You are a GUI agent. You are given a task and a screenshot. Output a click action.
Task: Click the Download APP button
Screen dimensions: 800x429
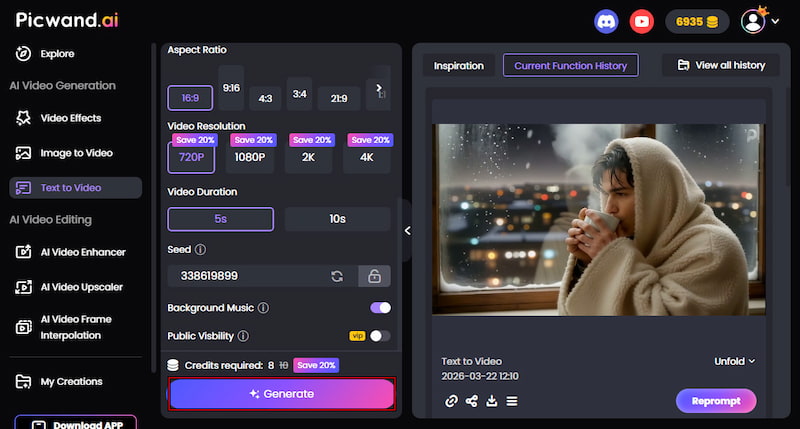76,423
